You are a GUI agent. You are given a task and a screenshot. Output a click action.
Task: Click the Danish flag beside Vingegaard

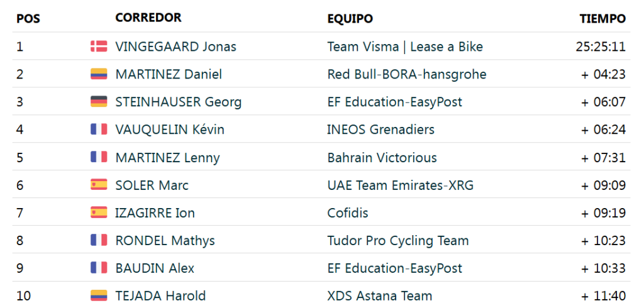pyautogui.click(x=99, y=47)
